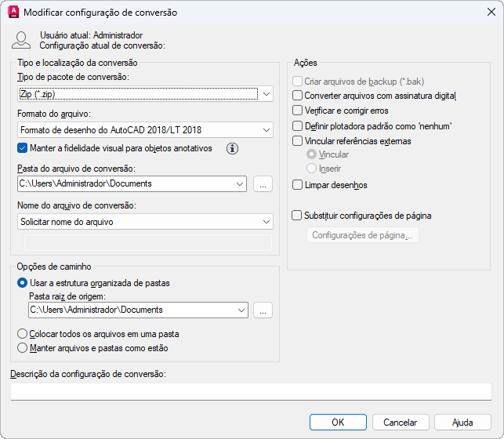This screenshot has height=439, width=504.
Task: Uncheck Manter a fidelidade visual checkbox
Action: click(x=22, y=148)
